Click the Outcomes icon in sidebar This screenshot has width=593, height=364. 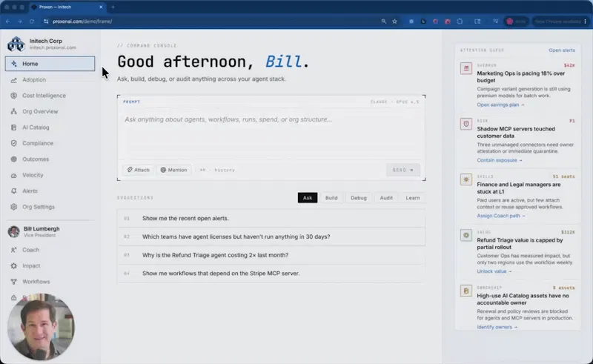tap(13, 159)
